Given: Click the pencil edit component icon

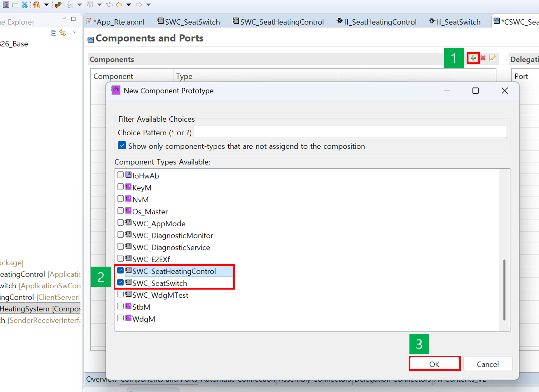Looking at the screenshot, I should coord(492,58).
